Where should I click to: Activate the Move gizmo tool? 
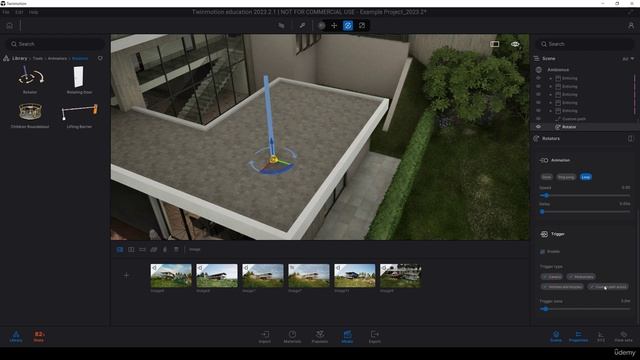click(334, 25)
